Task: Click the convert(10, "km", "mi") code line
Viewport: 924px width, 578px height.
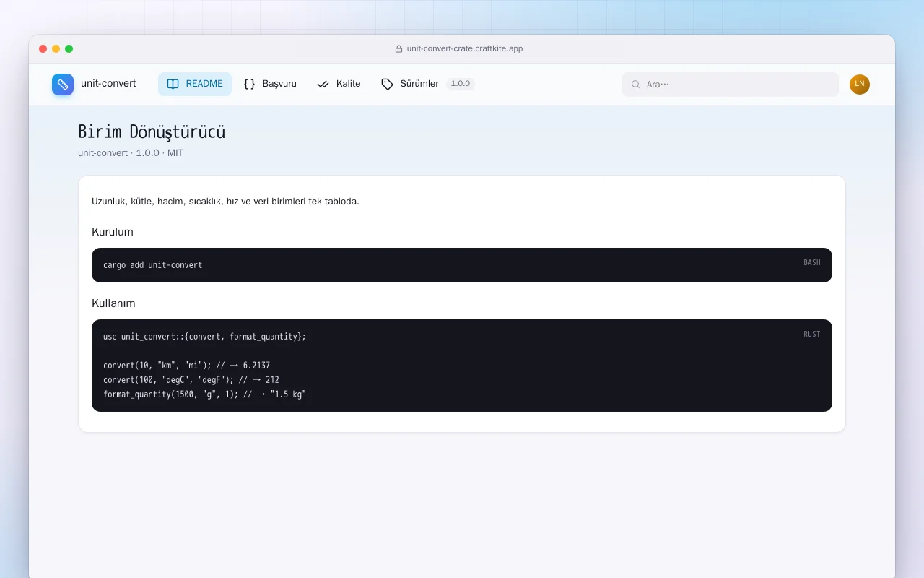Action: click(x=186, y=366)
